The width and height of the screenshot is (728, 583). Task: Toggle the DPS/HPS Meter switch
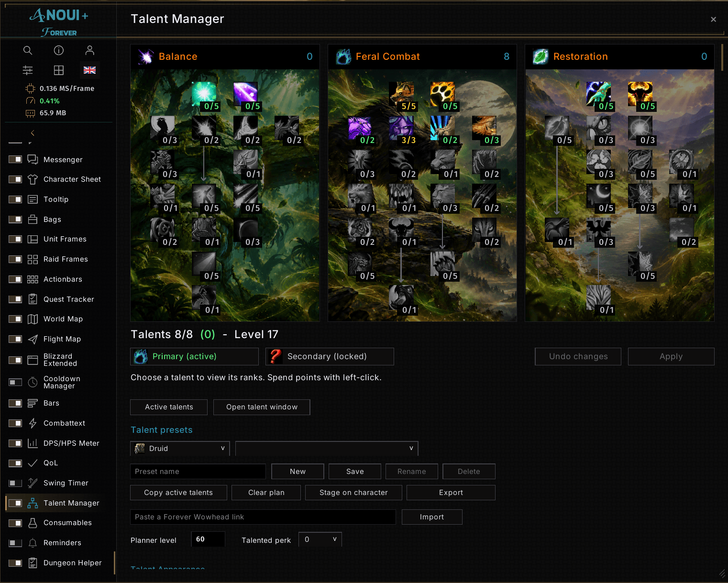pyautogui.click(x=15, y=443)
